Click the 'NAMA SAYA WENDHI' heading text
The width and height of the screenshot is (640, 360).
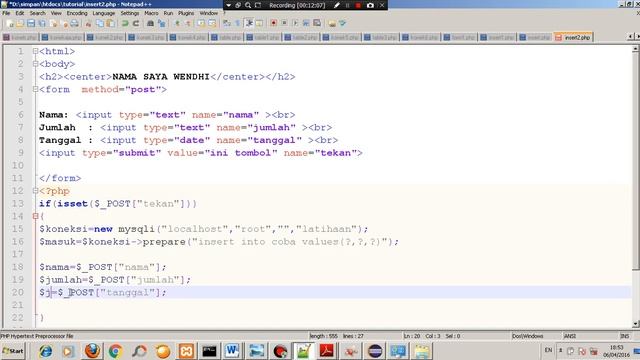[161, 77]
